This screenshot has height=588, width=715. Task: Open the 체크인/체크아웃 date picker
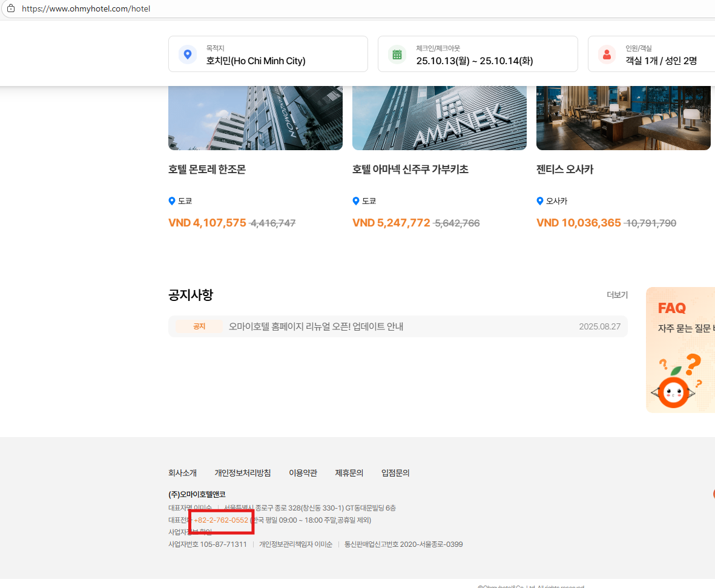[478, 55]
